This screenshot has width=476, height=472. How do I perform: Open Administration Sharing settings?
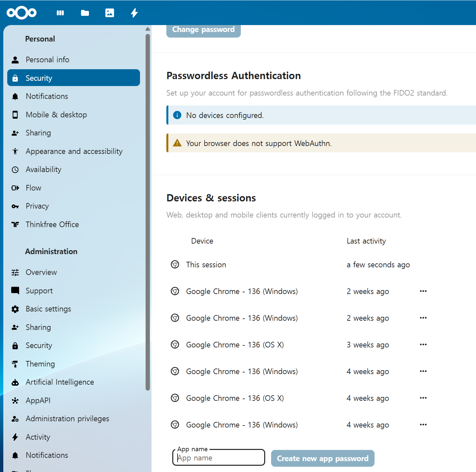point(73,327)
